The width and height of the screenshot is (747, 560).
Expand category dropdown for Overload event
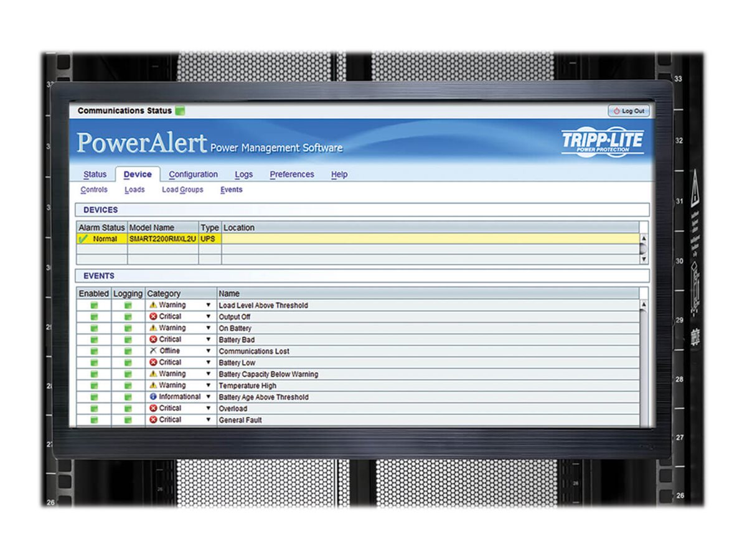(x=209, y=409)
